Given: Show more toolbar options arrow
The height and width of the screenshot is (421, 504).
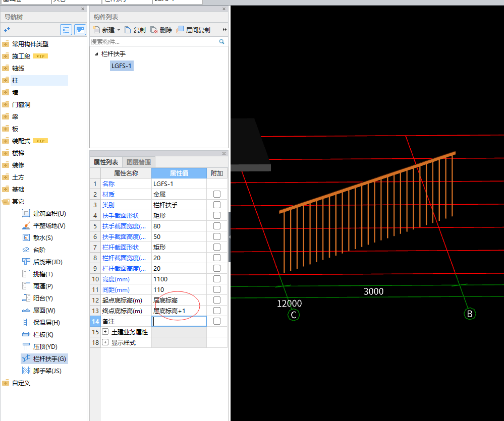Looking at the screenshot, I should [225, 30].
